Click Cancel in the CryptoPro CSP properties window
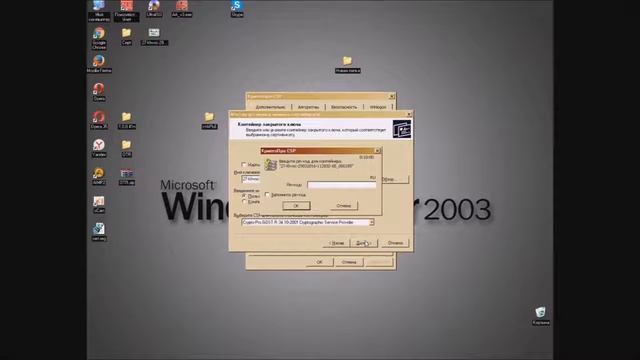The width and height of the screenshot is (640, 360). (x=349, y=262)
